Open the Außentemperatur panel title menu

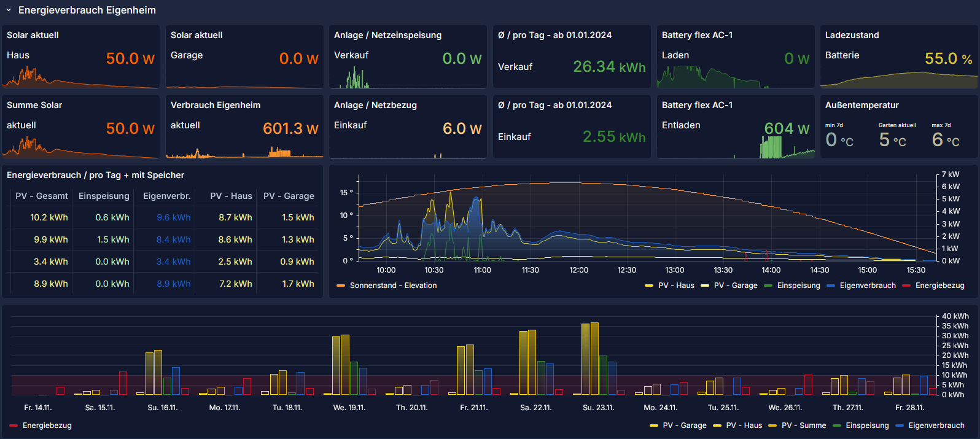point(861,106)
